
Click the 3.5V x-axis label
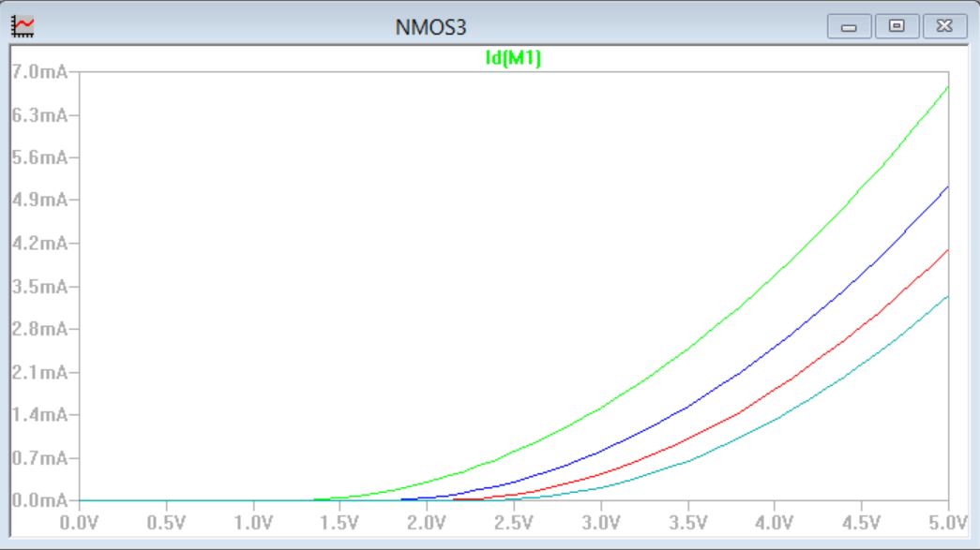688,523
